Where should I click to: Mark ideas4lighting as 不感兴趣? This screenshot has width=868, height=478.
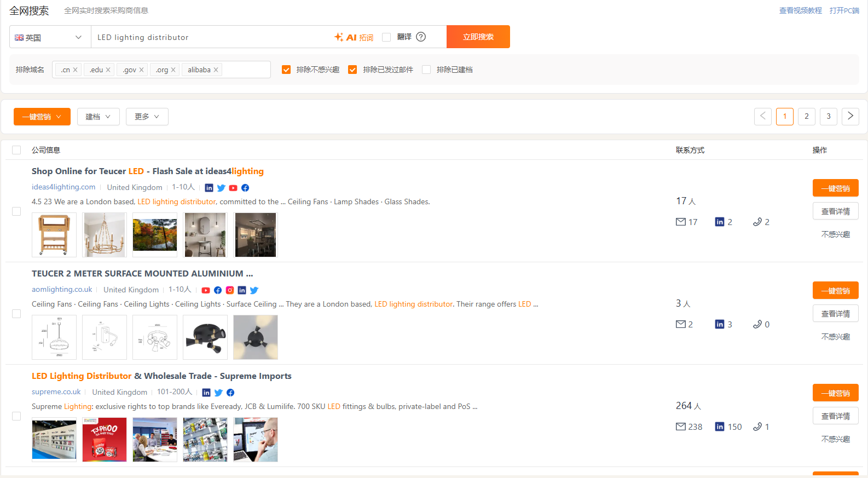click(836, 234)
